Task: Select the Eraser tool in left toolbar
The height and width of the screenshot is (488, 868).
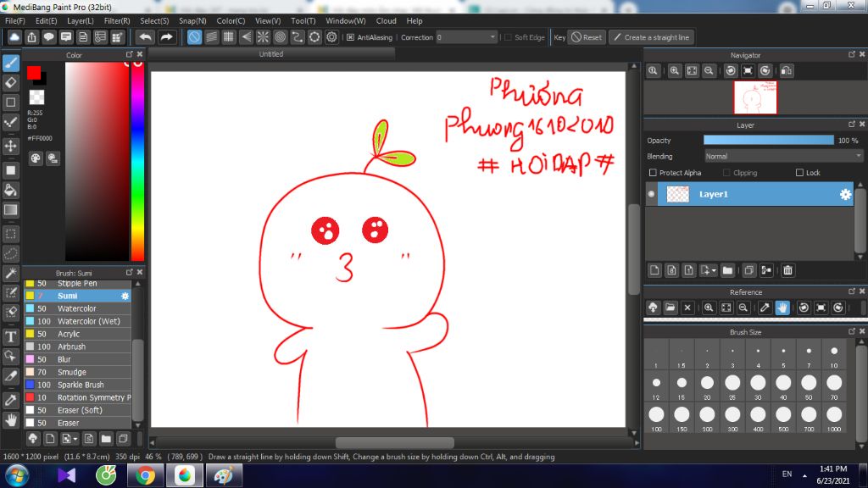Action: pyautogui.click(x=10, y=82)
